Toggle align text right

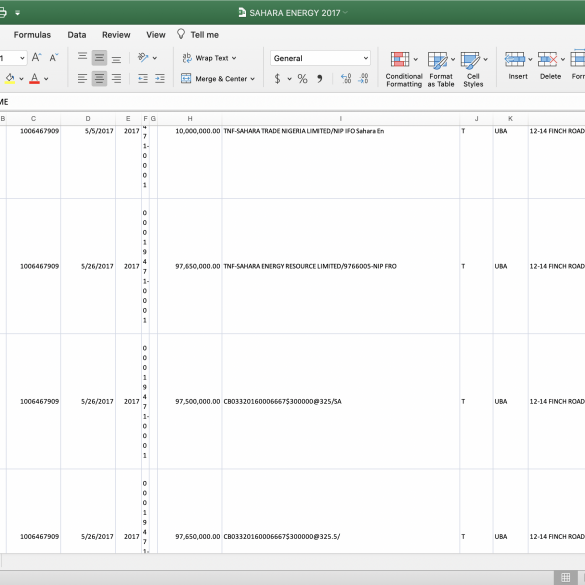point(116,78)
